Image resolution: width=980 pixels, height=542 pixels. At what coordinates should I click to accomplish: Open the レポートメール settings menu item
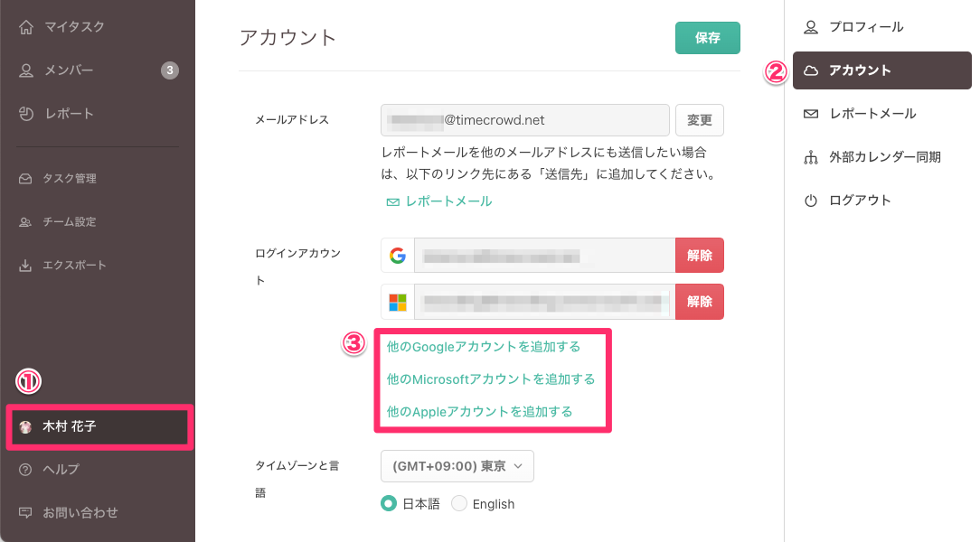872,114
